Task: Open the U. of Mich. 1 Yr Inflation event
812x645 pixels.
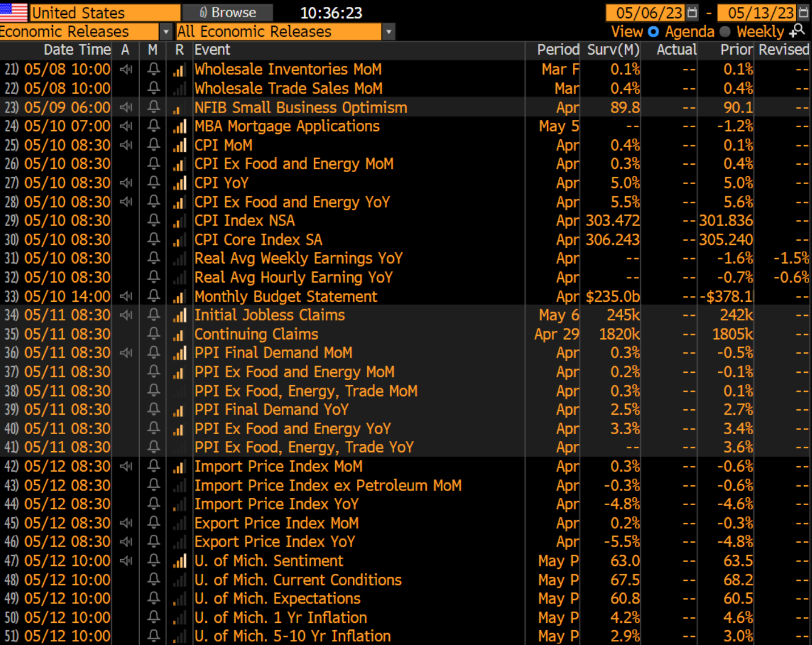Action: click(281, 618)
